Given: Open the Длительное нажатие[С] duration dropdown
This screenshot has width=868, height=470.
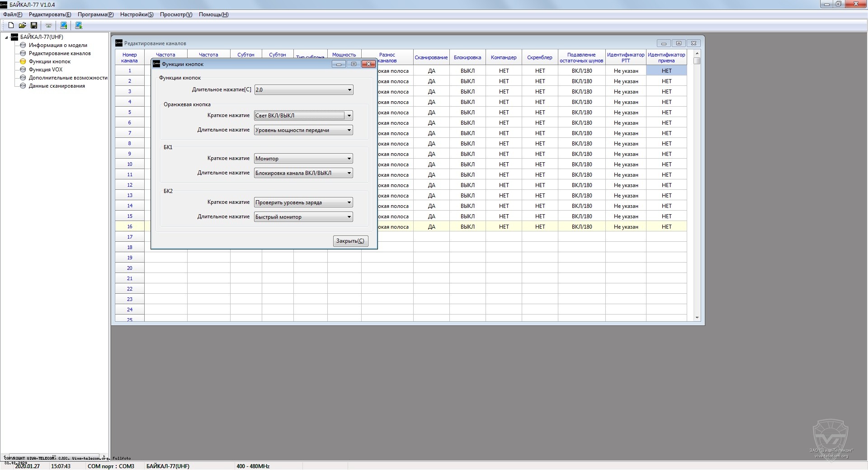Looking at the screenshot, I should [x=349, y=90].
